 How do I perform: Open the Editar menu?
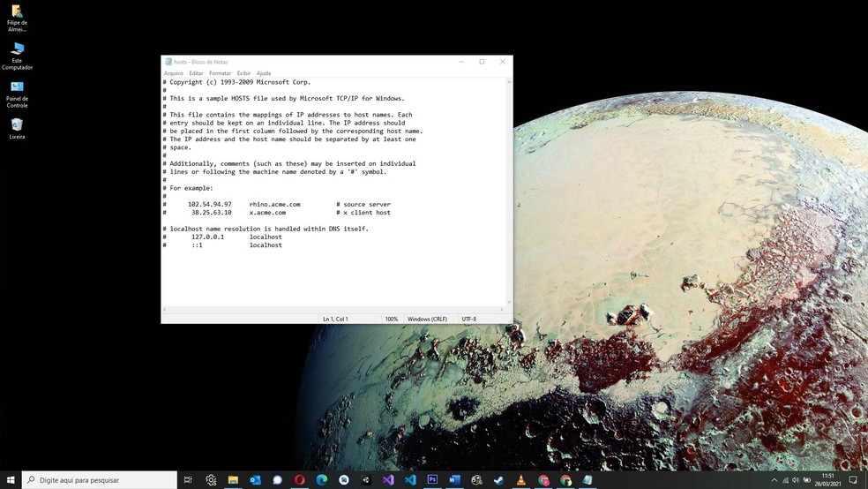pyautogui.click(x=196, y=73)
